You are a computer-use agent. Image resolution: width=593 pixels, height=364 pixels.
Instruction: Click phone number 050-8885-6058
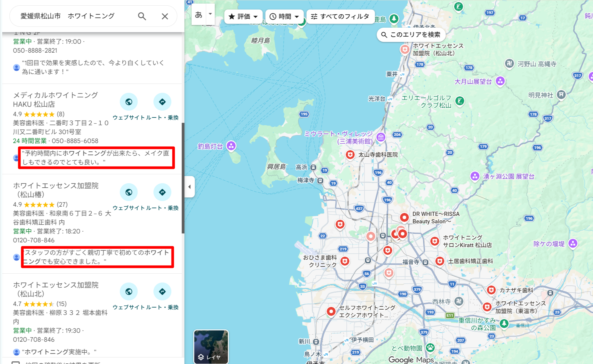75,141
